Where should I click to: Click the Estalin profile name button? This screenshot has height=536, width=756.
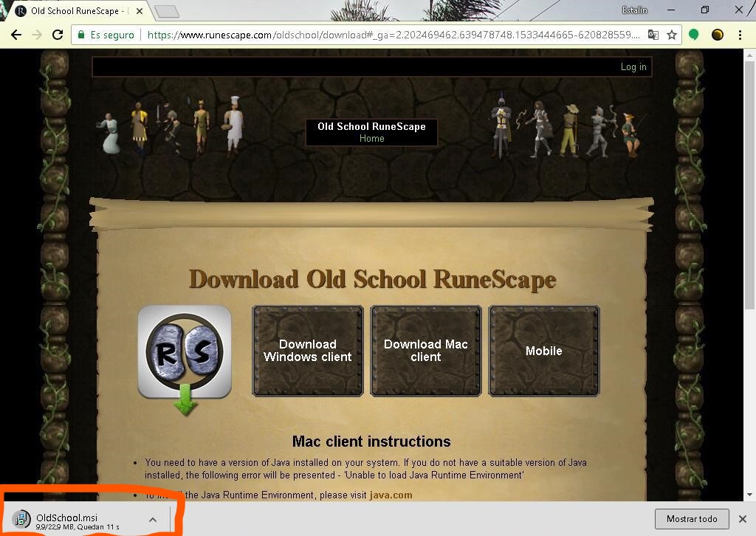point(634,10)
